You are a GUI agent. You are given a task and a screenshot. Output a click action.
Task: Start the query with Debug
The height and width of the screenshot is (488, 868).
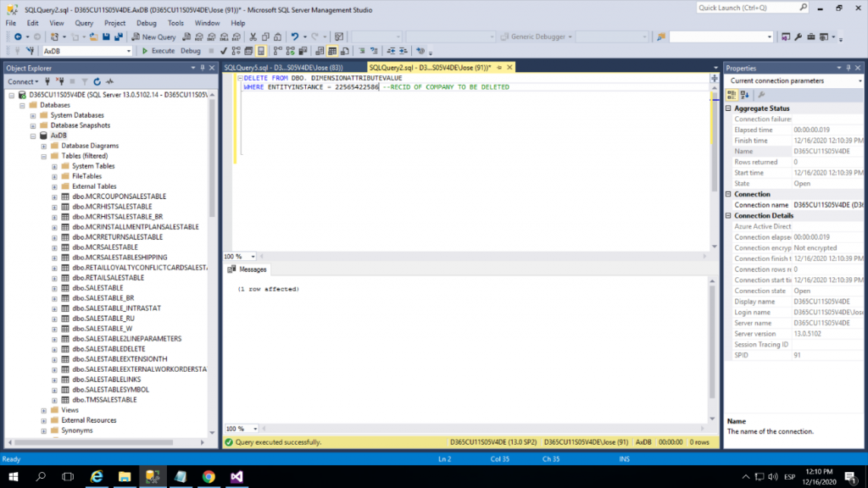pyautogui.click(x=191, y=51)
